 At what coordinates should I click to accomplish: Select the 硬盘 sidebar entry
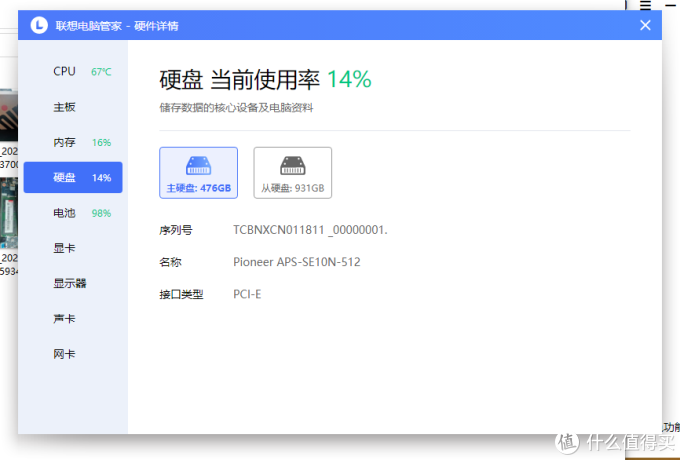pyautogui.click(x=73, y=177)
